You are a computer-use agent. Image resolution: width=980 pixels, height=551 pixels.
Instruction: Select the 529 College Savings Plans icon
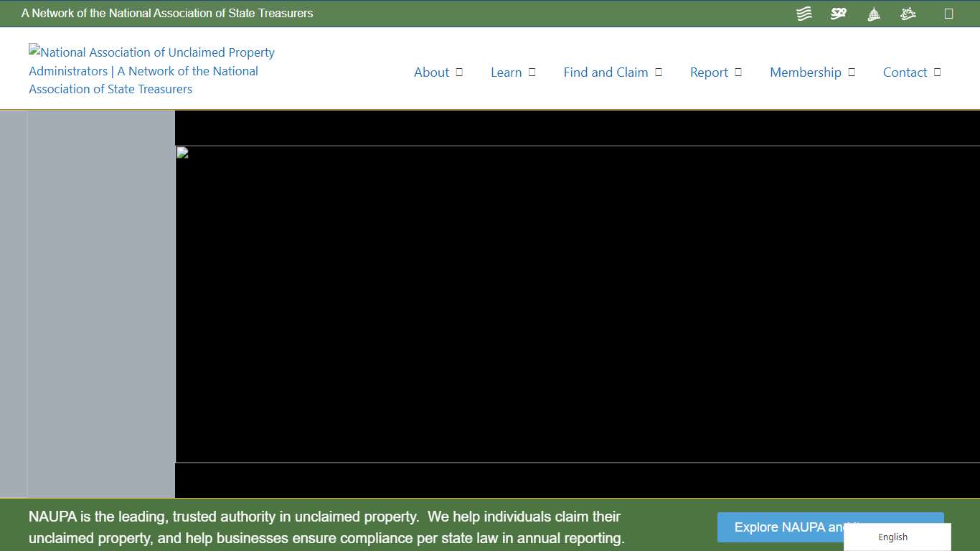point(838,13)
